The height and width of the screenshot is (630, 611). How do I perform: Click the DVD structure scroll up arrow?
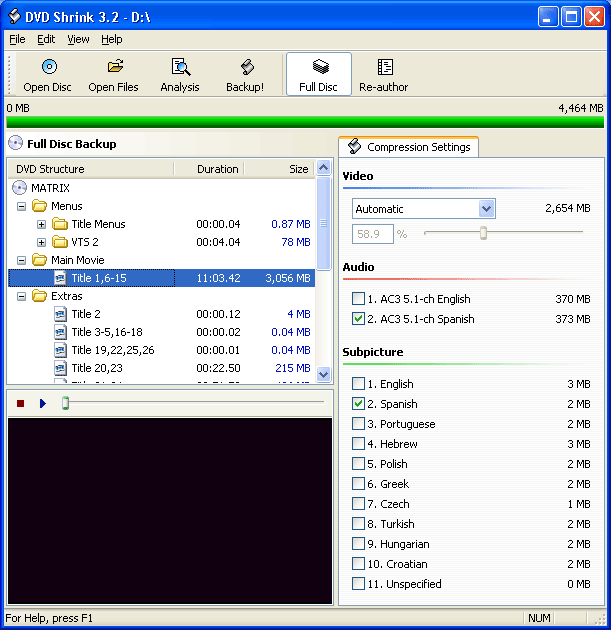pyautogui.click(x=323, y=167)
